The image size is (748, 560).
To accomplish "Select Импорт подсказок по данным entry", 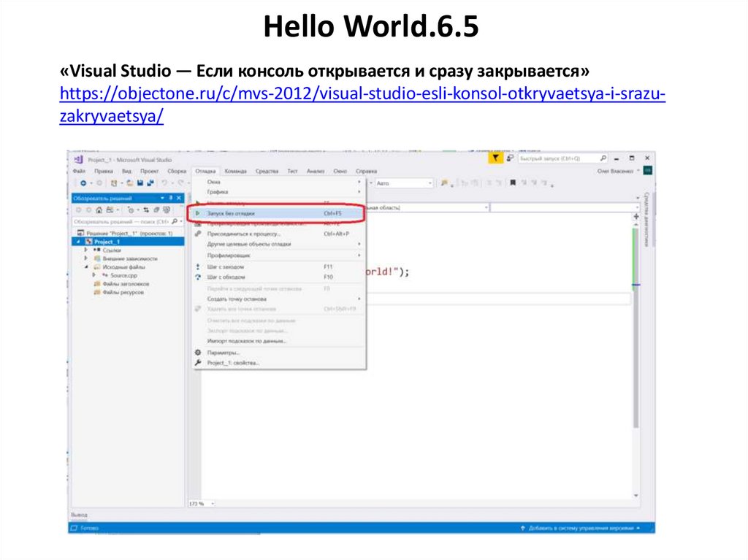I will click(x=278, y=340).
